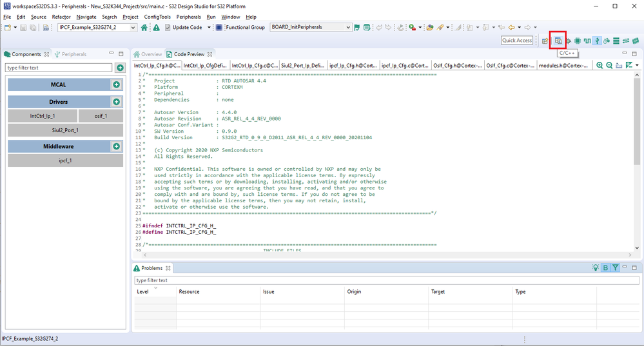Viewport: 644px width, 346px height.
Task: Toggle the B button in Problems view
Action: (x=605, y=267)
